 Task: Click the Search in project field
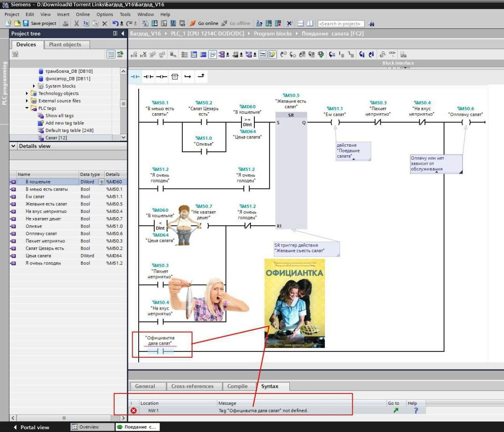pos(341,24)
